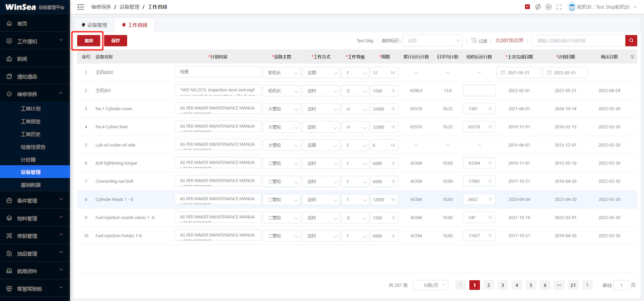Screen dimensions: 644x301
Task: Click empty 检修后运行数 field in 主机001 row
Action: 479,91
